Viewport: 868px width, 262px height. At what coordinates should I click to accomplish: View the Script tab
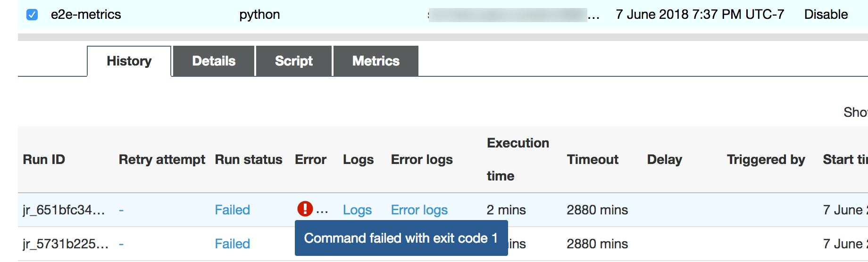pyautogui.click(x=293, y=61)
